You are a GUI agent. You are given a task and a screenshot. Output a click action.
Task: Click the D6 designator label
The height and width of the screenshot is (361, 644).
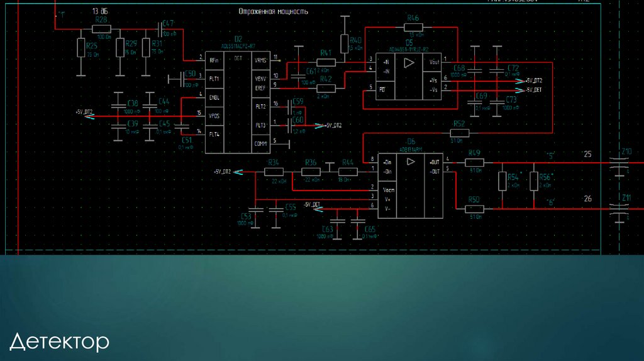coord(411,142)
